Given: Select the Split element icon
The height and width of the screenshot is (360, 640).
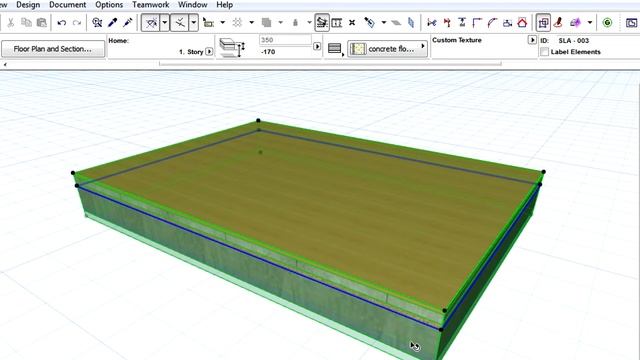Looking at the screenshot, I should click(432, 23).
